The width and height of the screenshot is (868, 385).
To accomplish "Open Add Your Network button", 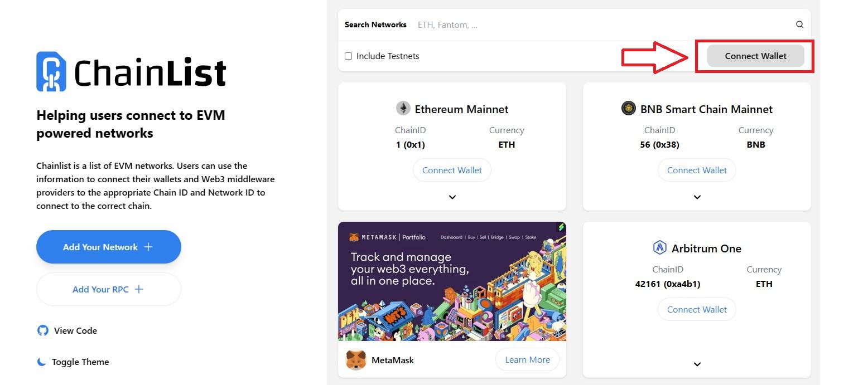I will coord(109,247).
